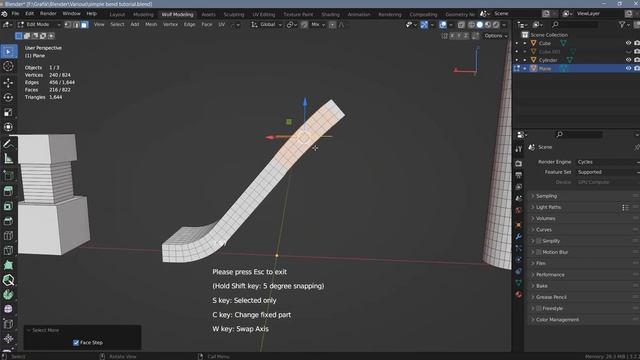The image size is (640, 360).
Task: Open the Window menu
Action: point(71,13)
